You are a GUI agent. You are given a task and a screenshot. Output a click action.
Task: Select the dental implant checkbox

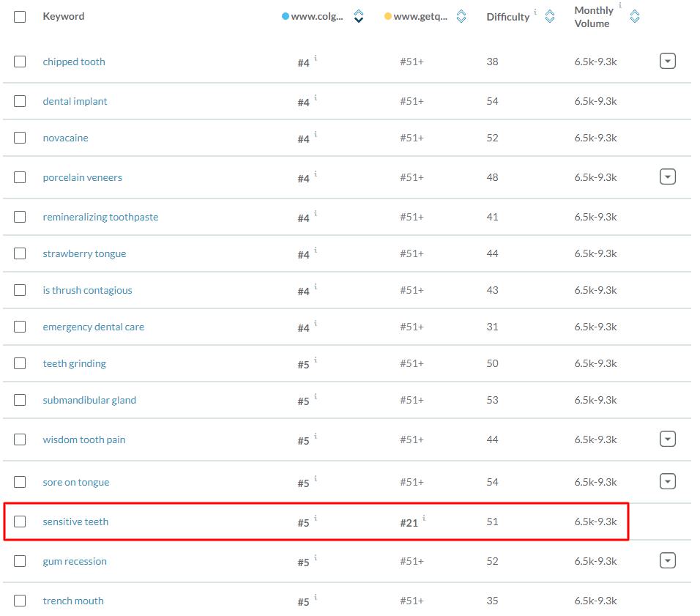click(20, 101)
